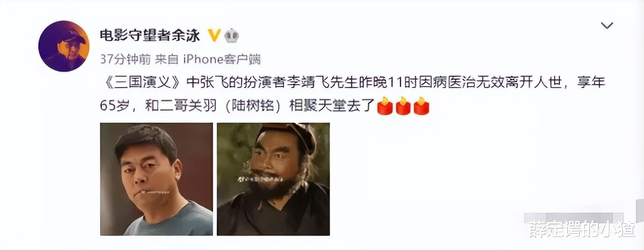This screenshot has width=644, height=250.
Task: Open the username 电影守望者余泳
Action: [150, 35]
